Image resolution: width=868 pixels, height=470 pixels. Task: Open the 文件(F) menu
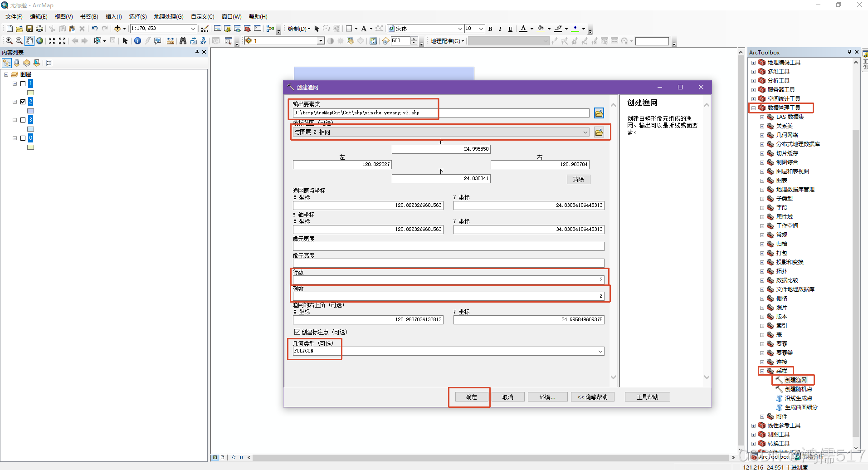click(x=14, y=17)
